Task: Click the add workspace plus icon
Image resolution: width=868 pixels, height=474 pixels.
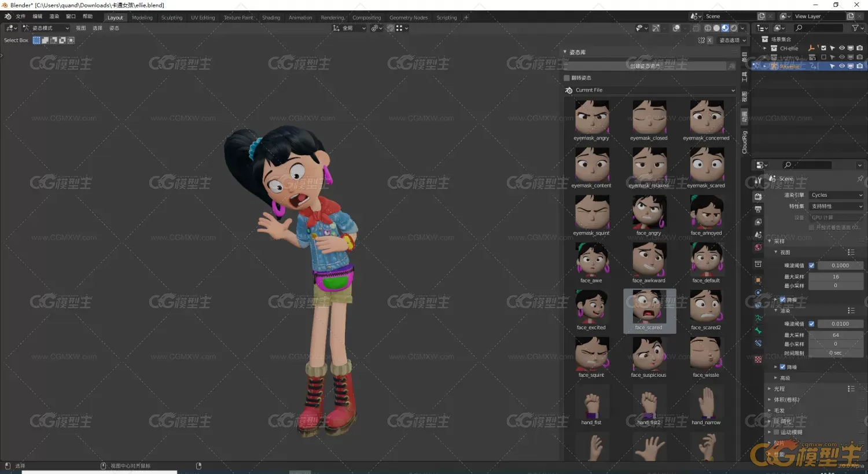Action: (466, 17)
